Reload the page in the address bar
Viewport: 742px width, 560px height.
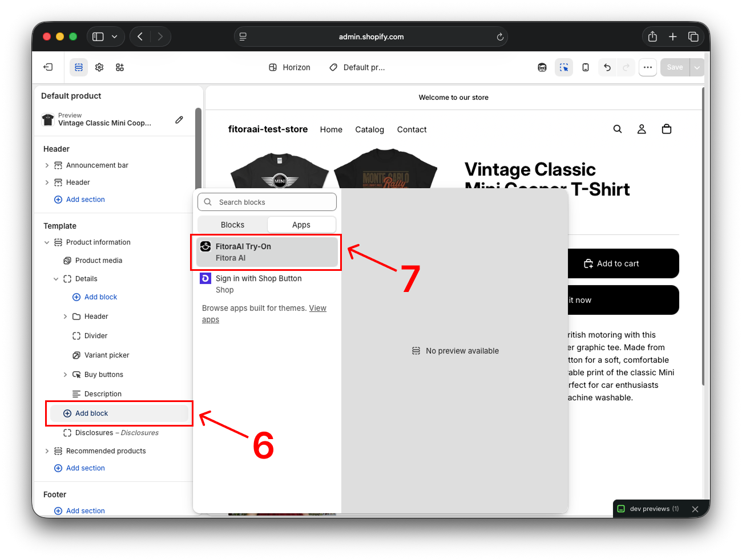click(500, 37)
